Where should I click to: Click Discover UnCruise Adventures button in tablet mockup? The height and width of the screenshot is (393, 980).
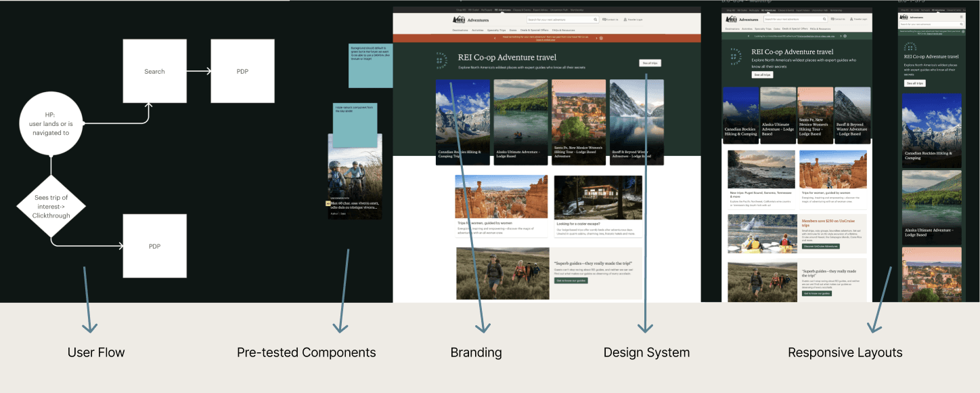(x=820, y=247)
